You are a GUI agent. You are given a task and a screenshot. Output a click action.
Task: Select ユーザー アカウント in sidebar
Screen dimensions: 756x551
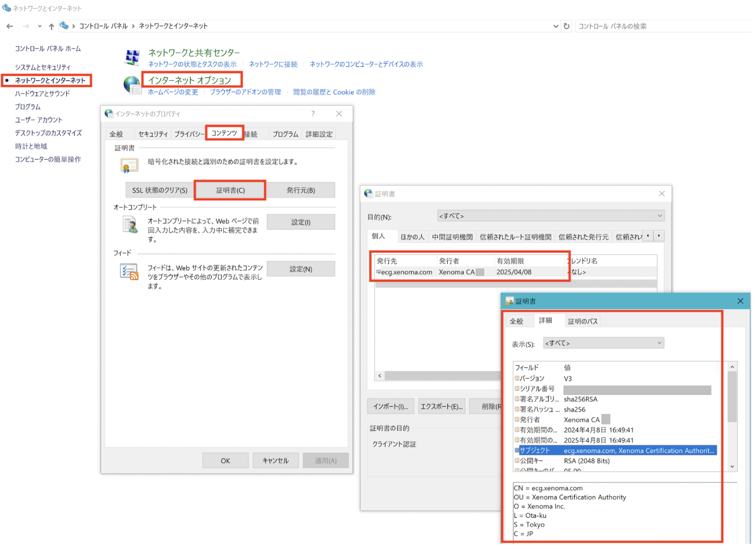pos(38,120)
